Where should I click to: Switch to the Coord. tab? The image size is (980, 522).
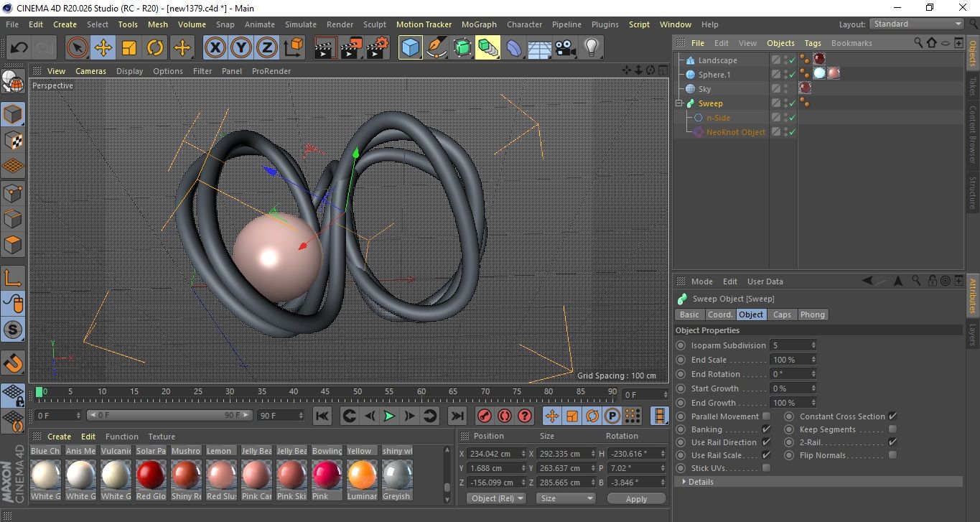pyautogui.click(x=720, y=314)
